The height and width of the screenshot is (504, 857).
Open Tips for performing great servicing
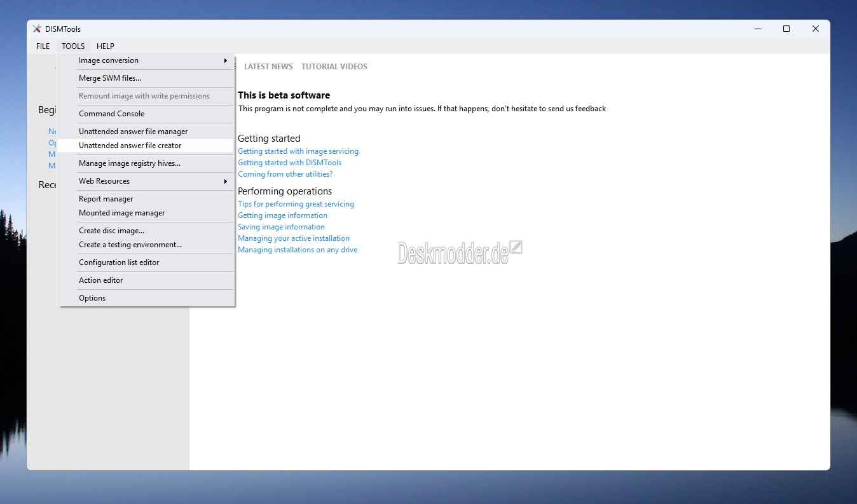point(296,204)
